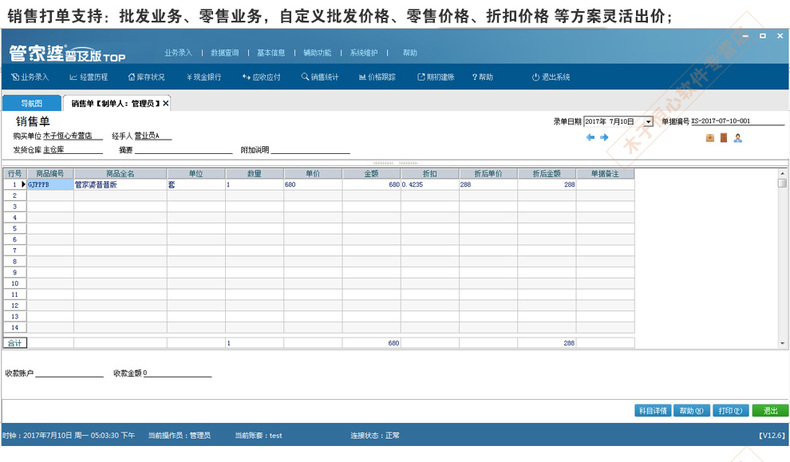The width and height of the screenshot is (790, 462).
Task: Click the 科目详情 button
Action: [x=653, y=411]
